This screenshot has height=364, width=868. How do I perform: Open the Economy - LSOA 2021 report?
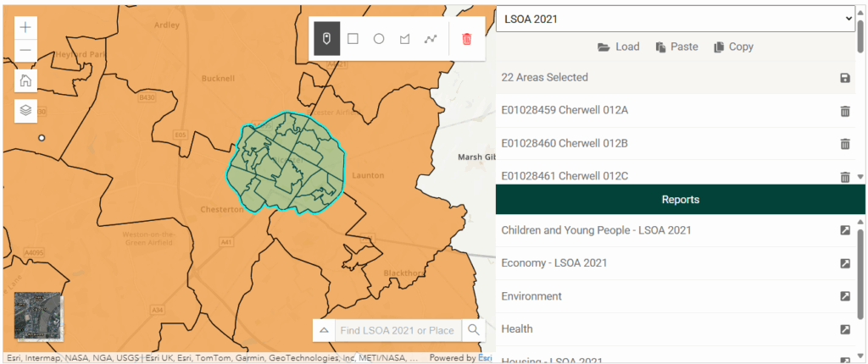click(844, 263)
